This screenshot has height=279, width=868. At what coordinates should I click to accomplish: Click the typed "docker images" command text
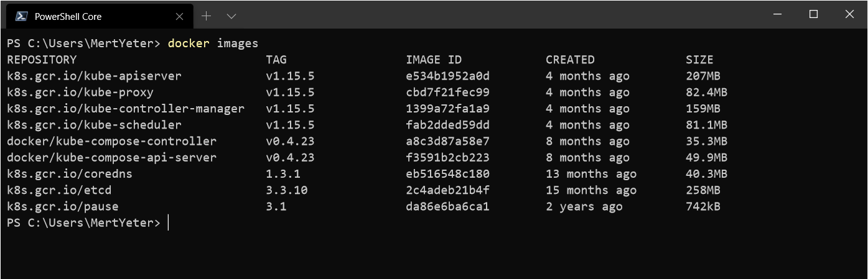point(213,43)
